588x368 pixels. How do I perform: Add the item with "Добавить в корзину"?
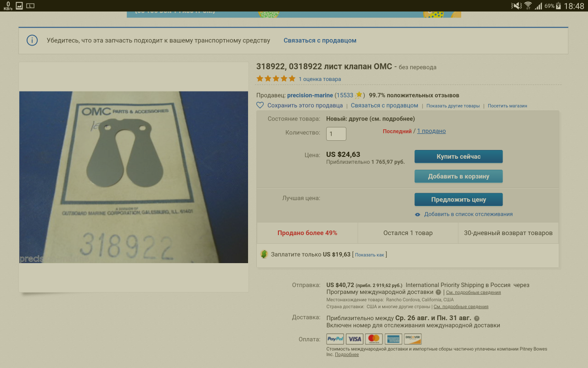click(458, 176)
